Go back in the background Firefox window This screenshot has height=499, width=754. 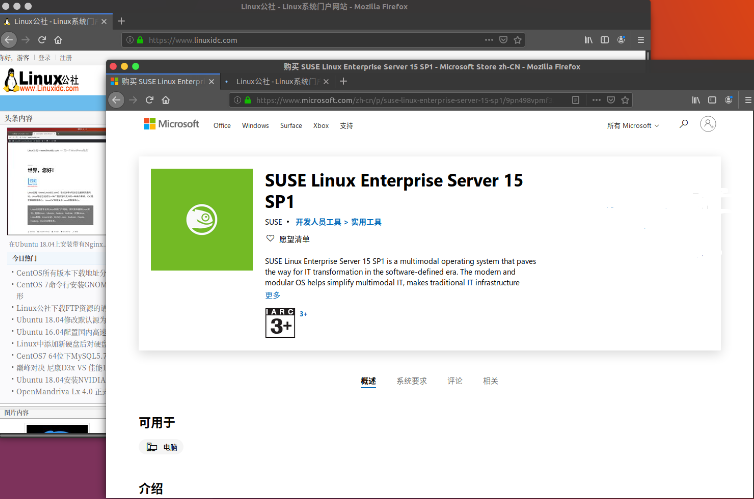9,40
